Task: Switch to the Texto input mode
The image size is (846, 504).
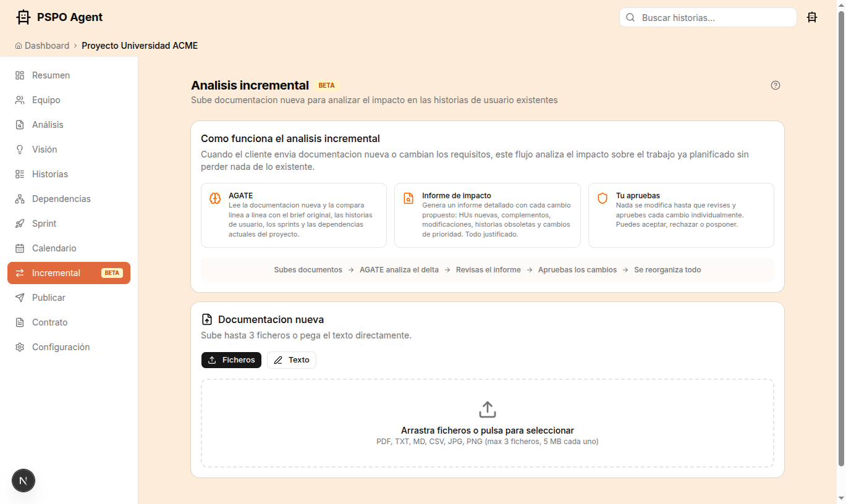Action: 291,359
